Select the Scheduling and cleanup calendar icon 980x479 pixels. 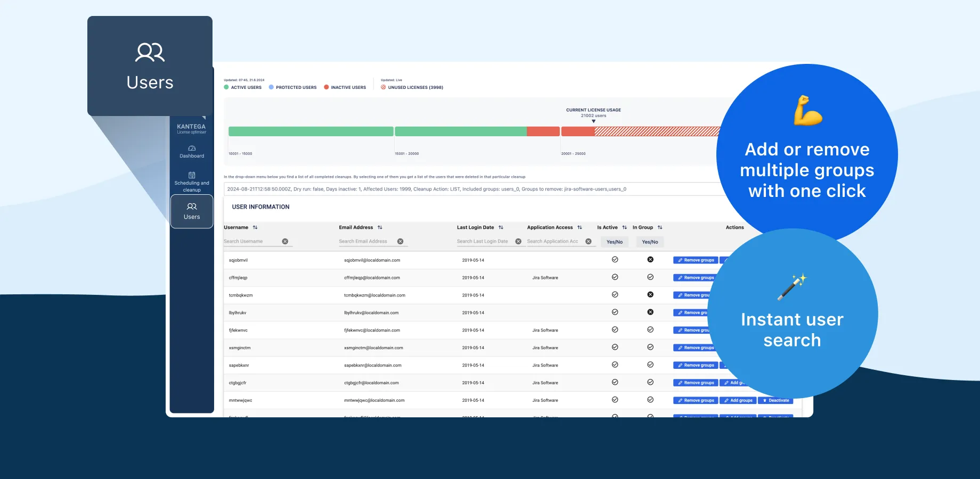[191, 175]
